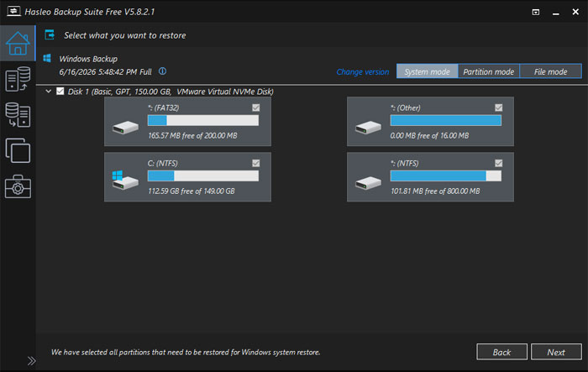Image resolution: width=588 pixels, height=372 pixels.
Task: Click the Other partition drive icon
Action: pyautogui.click(x=368, y=128)
